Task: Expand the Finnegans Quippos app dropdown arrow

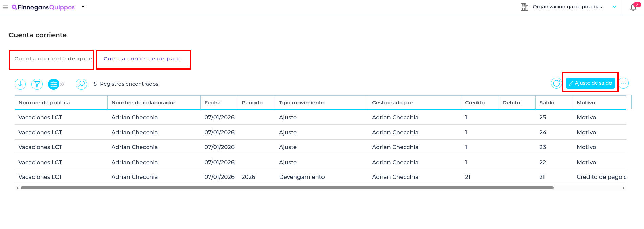Action: point(83,7)
